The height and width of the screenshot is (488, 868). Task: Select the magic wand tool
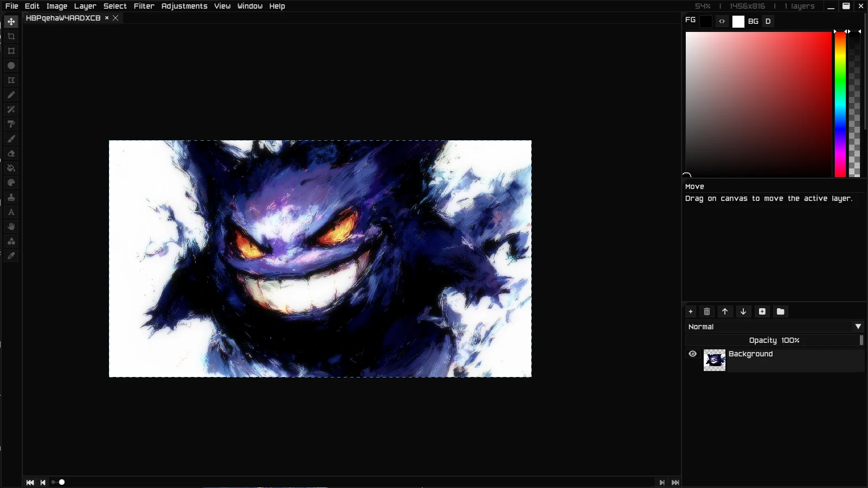11,109
